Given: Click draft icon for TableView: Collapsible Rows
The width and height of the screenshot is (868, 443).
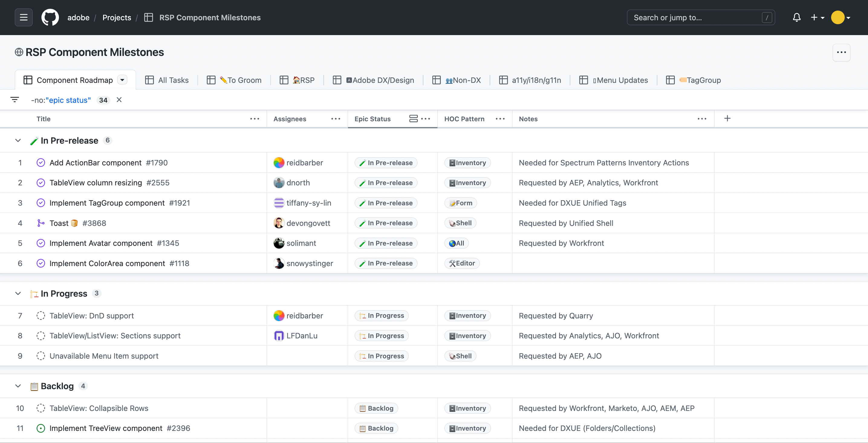Looking at the screenshot, I should [x=41, y=408].
